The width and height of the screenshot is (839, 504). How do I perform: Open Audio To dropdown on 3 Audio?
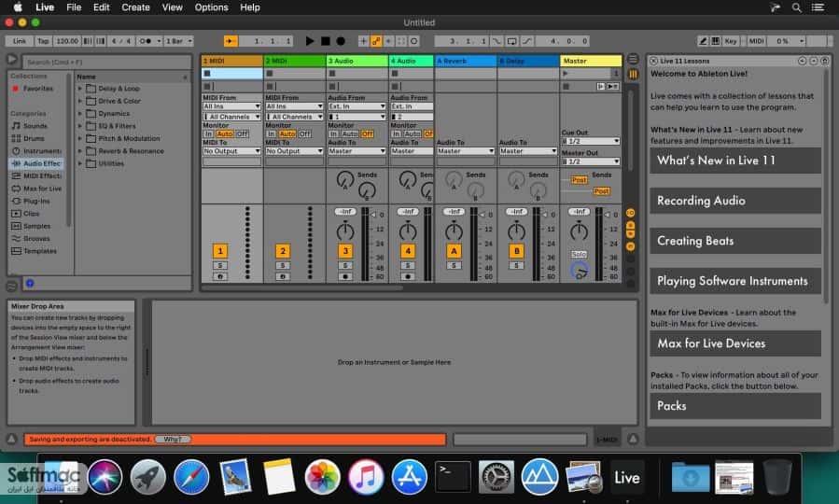357,151
